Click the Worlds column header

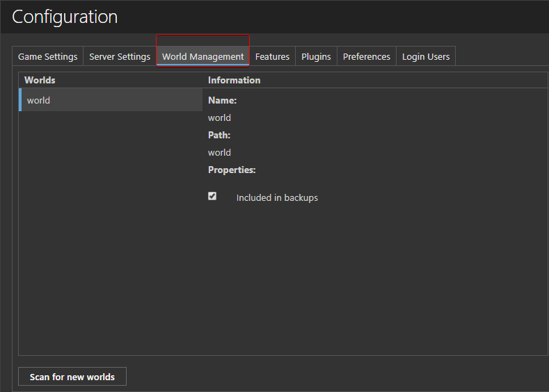[x=40, y=80]
